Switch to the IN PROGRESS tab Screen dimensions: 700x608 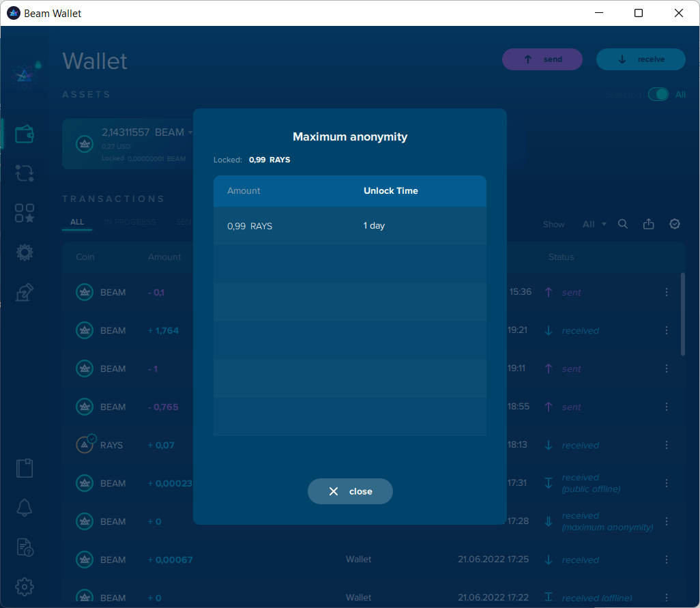point(130,222)
